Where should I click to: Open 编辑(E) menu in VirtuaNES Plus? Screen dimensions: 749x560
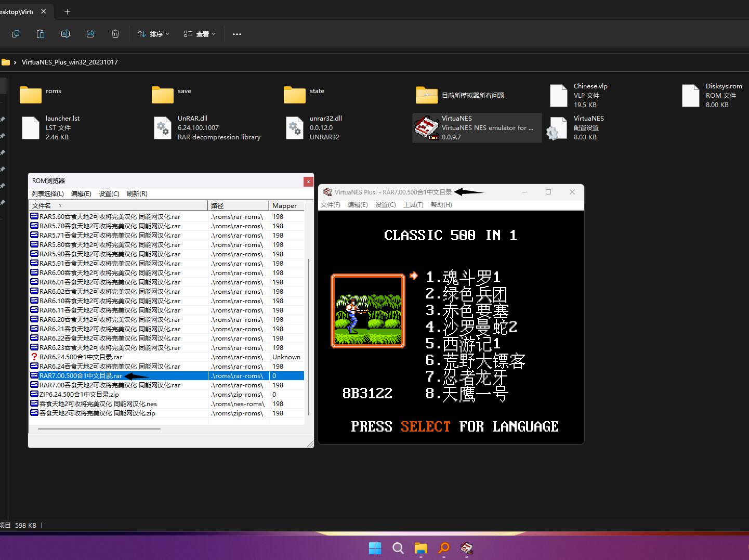[x=358, y=205]
